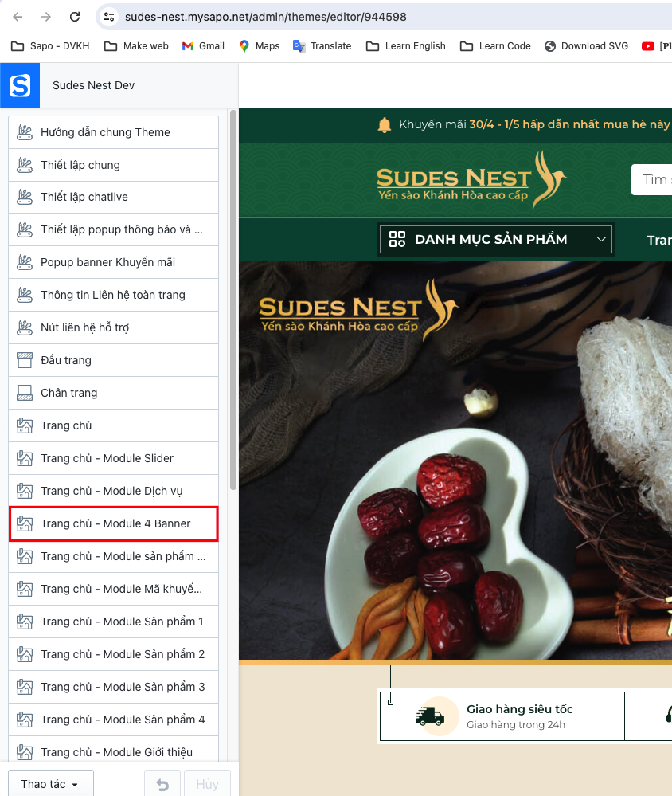Open the Download SVG bookmark

[x=586, y=46]
